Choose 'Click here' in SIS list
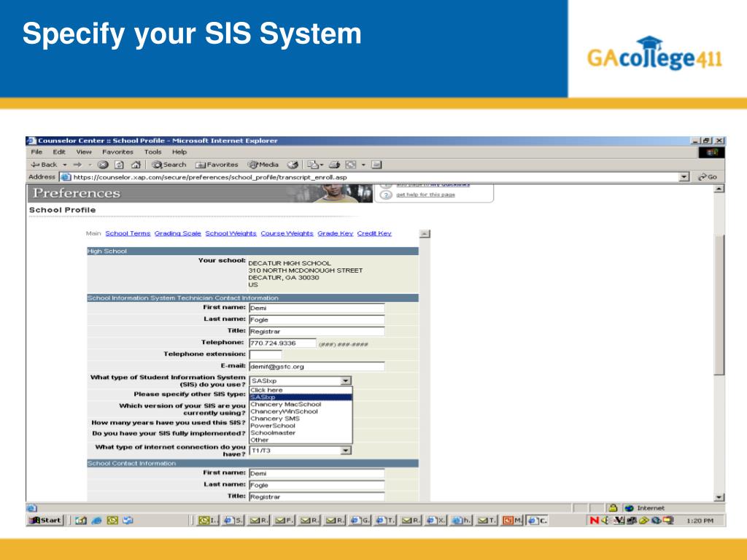This screenshot has width=747, height=560. [301, 390]
